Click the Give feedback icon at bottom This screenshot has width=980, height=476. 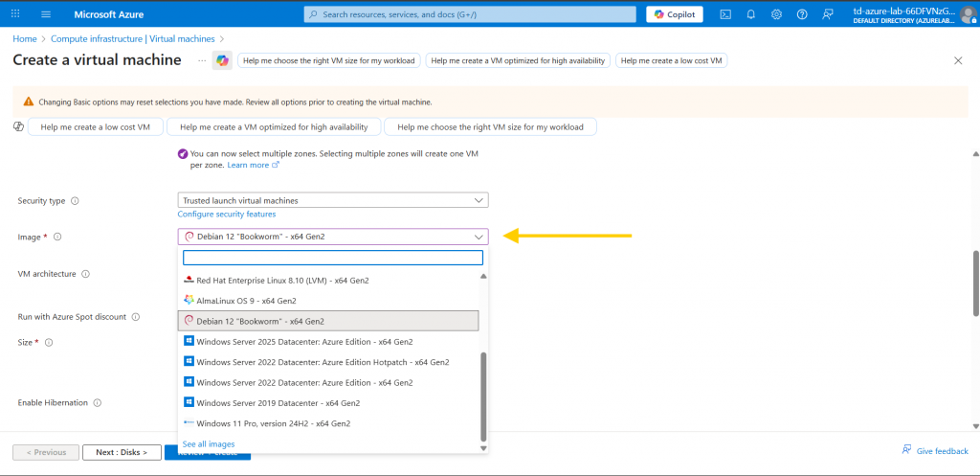[x=906, y=450]
